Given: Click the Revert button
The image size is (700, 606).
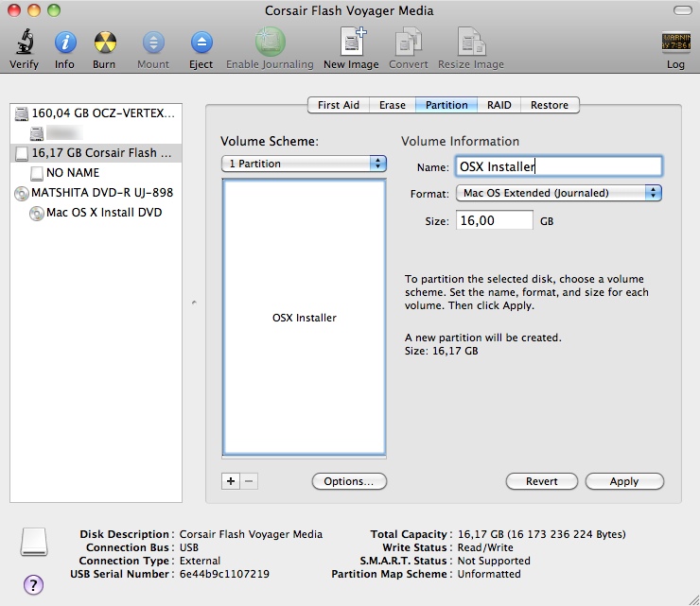Looking at the screenshot, I should [541, 481].
